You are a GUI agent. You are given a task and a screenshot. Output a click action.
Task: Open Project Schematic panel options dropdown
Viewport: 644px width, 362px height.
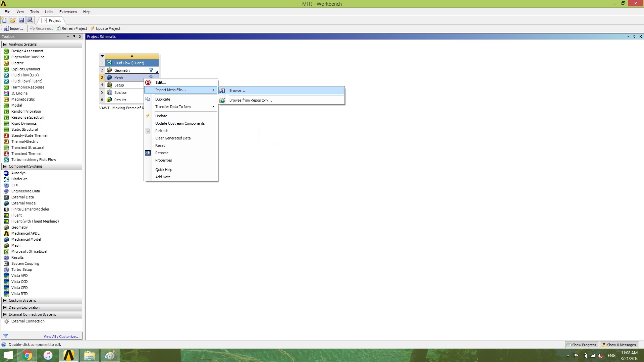(628, 37)
